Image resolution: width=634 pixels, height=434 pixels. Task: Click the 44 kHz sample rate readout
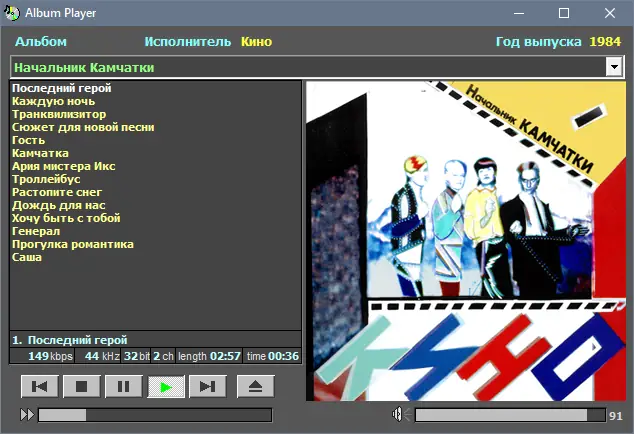pyautogui.click(x=102, y=356)
